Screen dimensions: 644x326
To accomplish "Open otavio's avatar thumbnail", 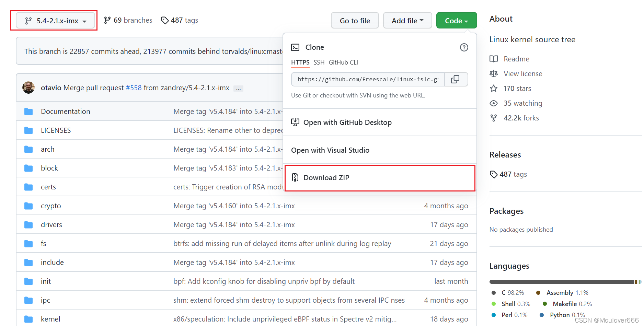I will pos(28,88).
